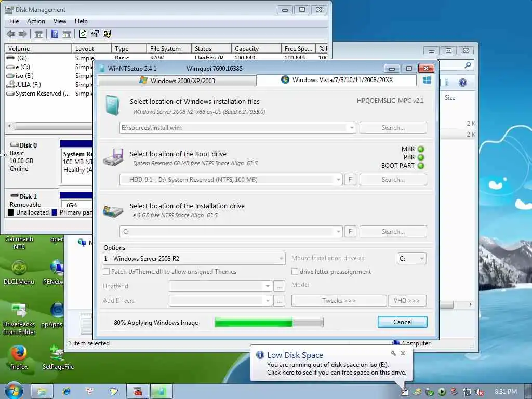Click the F button beside Installation drive
This screenshot has width=532, height=399.
351,232
